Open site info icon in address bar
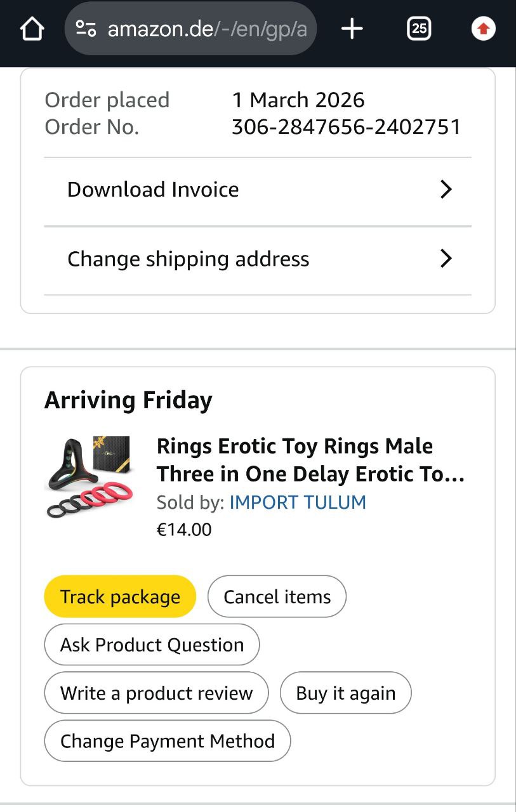This screenshot has width=516, height=812. click(x=86, y=29)
